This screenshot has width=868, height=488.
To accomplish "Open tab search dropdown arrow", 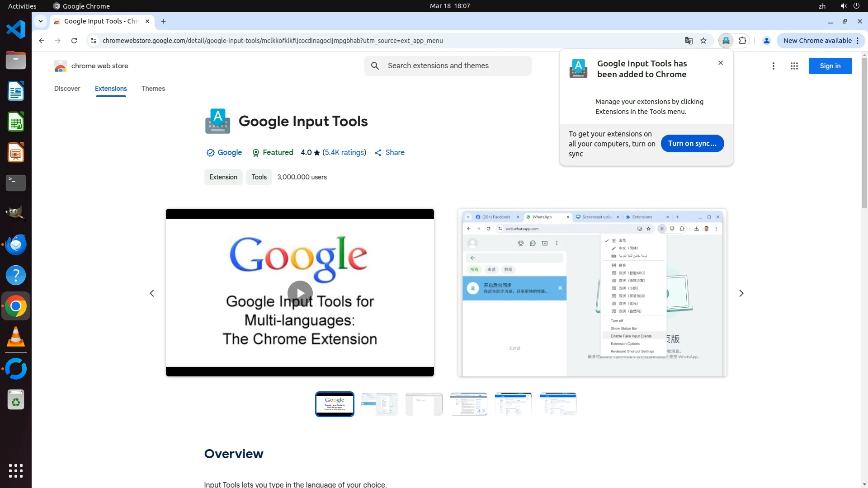I will click(41, 21).
